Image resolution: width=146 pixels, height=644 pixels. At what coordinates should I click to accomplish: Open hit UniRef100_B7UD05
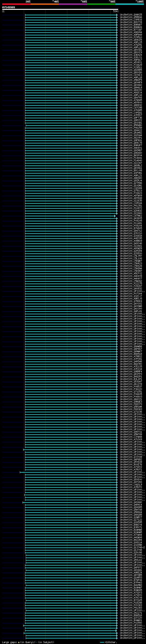pos(131,228)
